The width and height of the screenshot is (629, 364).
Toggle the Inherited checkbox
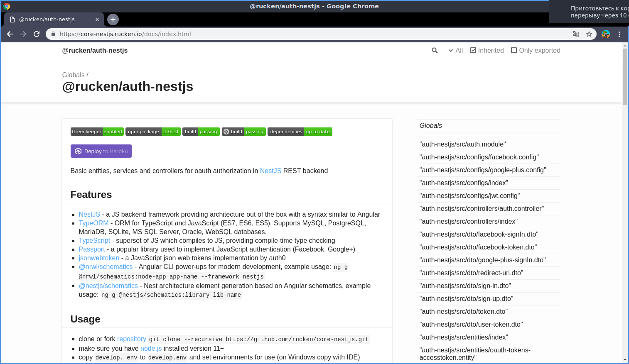point(487,51)
